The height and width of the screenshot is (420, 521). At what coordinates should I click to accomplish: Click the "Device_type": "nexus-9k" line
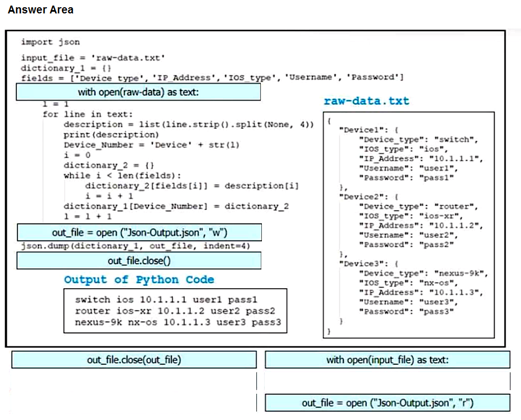pyautogui.click(x=423, y=274)
